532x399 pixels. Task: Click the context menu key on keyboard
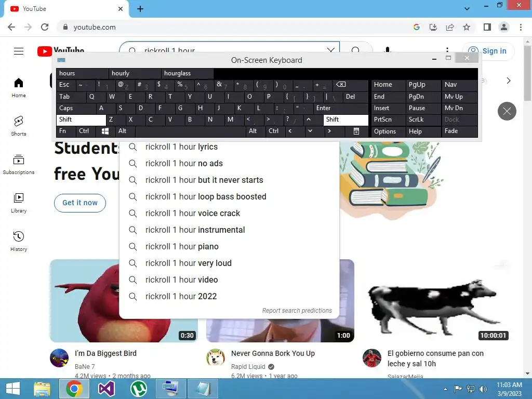(356, 131)
